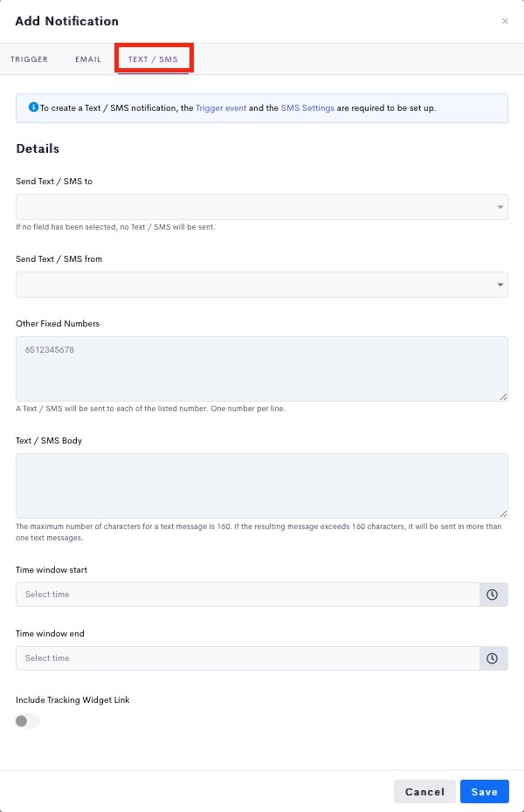Image resolution: width=524 pixels, height=812 pixels.
Task: Open the SMS Settings link
Action: pos(307,108)
